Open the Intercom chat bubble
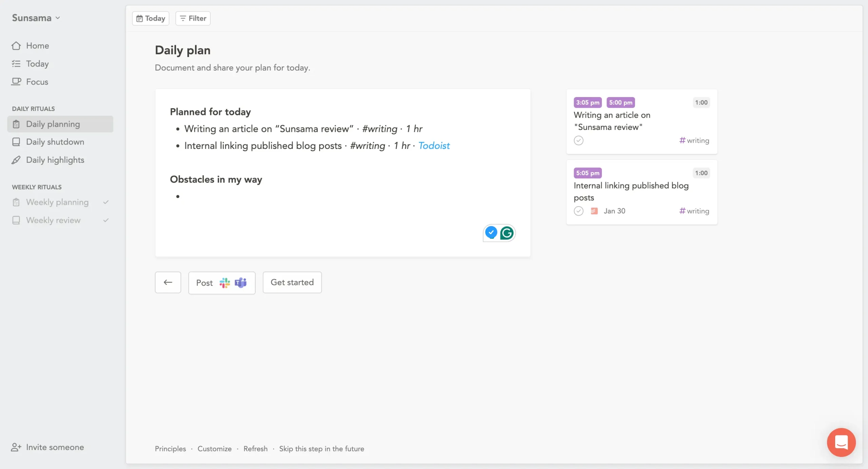 point(841,442)
